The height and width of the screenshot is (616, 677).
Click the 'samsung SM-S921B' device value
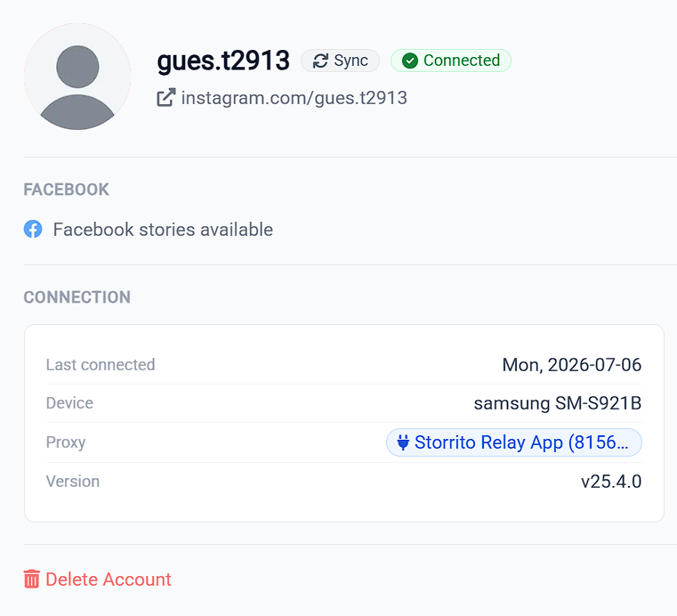click(558, 403)
